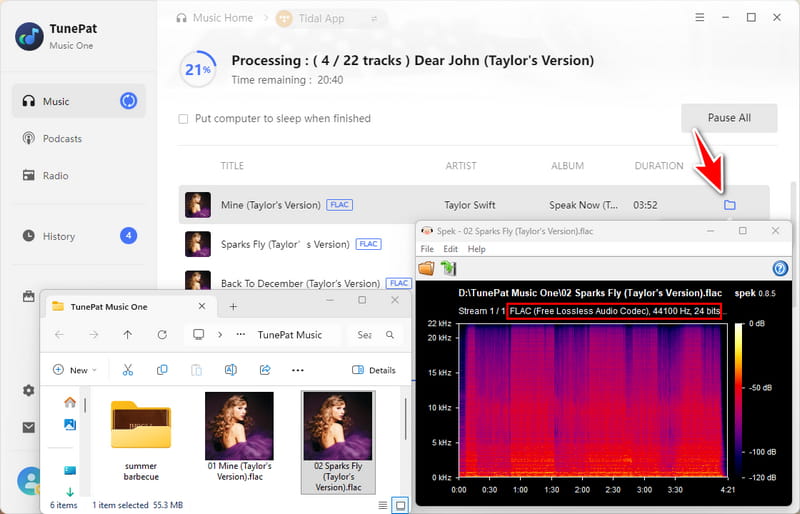Open the summer barbecue folder
800x514 pixels.
pyautogui.click(x=141, y=441)
